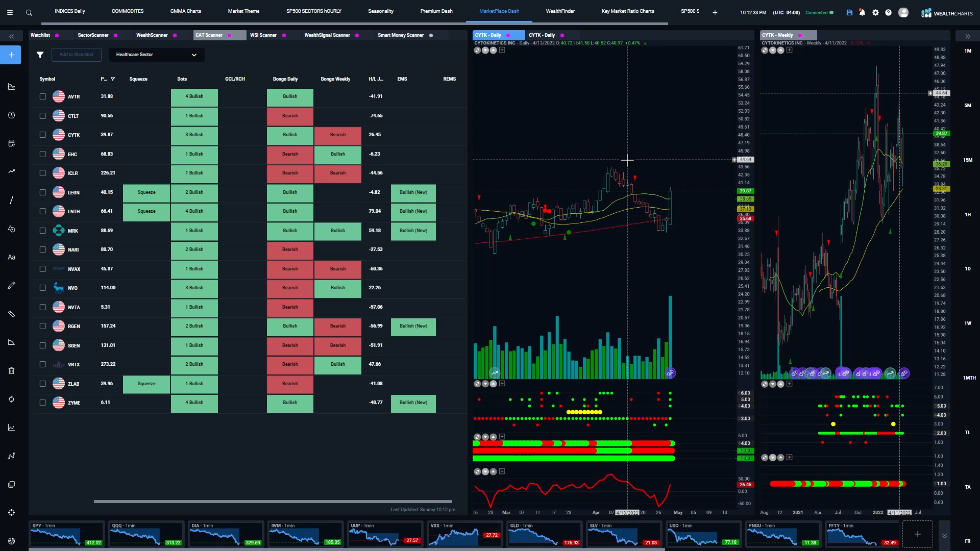Tick the RGEN row checkbox

pyautogui.click(x=43, y=326)
